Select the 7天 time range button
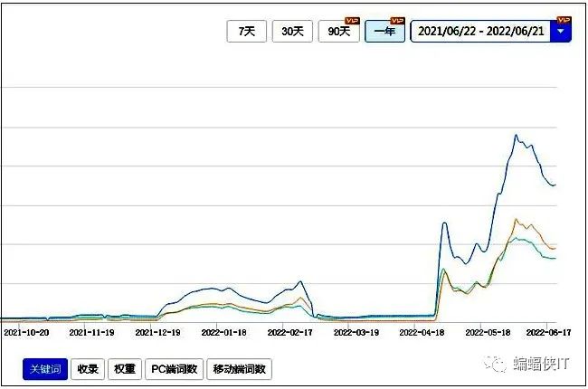This screenshot has height=389, width=588. click(x=246, y=32)
